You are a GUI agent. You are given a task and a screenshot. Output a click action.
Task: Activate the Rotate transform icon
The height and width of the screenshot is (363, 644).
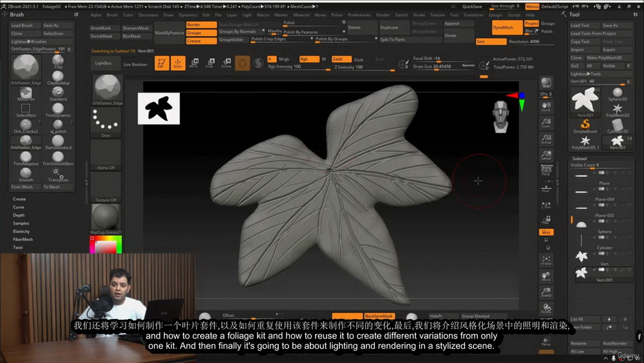[x=226, y=63]
